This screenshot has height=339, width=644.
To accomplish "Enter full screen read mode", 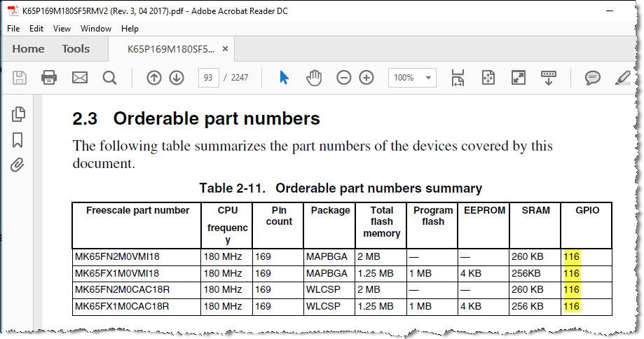I will (519, 78).
